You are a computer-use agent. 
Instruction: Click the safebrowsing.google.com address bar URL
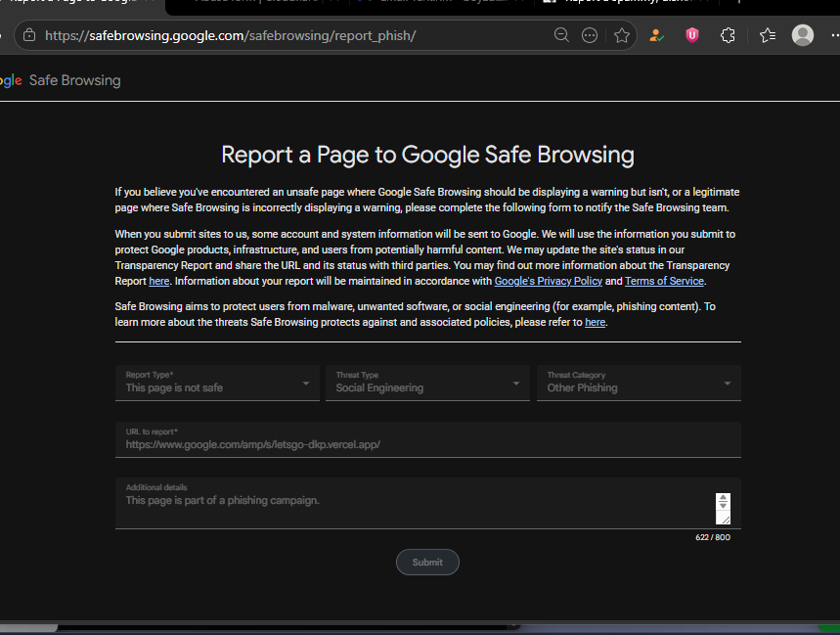[231, 35]
